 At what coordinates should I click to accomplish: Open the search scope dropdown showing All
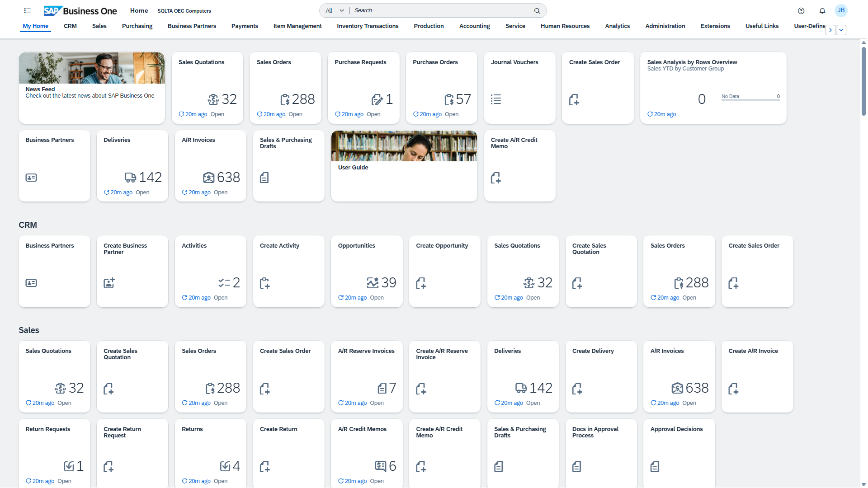(334, 10)
